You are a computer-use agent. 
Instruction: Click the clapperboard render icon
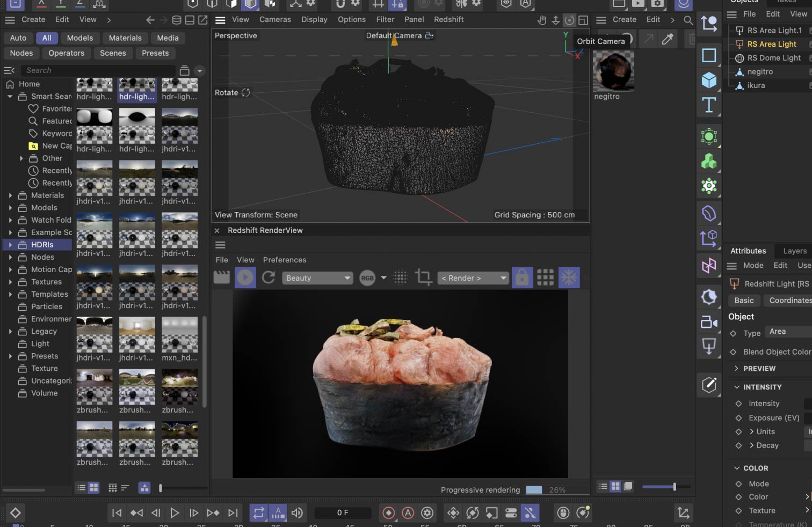pos(222,277)
